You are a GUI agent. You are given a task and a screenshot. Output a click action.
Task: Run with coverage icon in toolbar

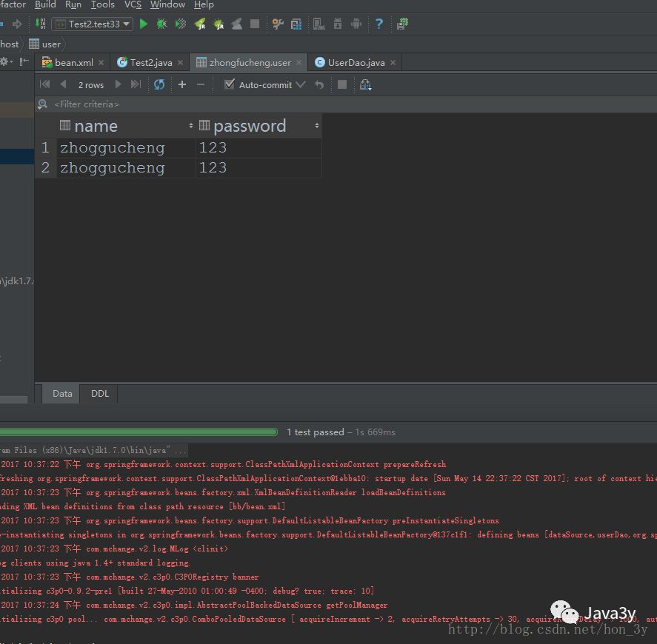click(181, 24)
